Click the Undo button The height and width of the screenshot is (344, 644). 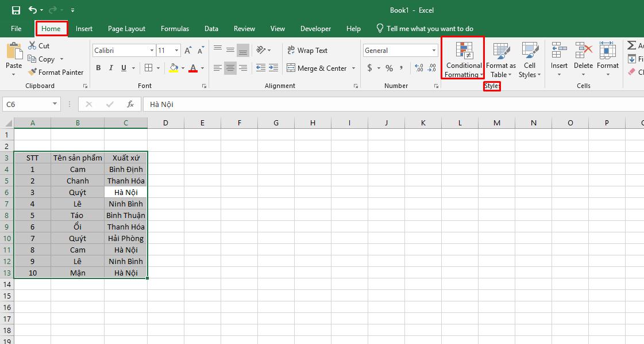coord(34,10)
